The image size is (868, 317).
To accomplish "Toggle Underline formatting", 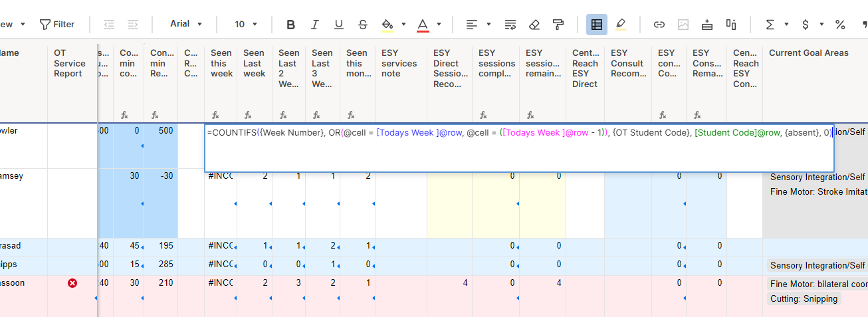I will click(338, 25).
